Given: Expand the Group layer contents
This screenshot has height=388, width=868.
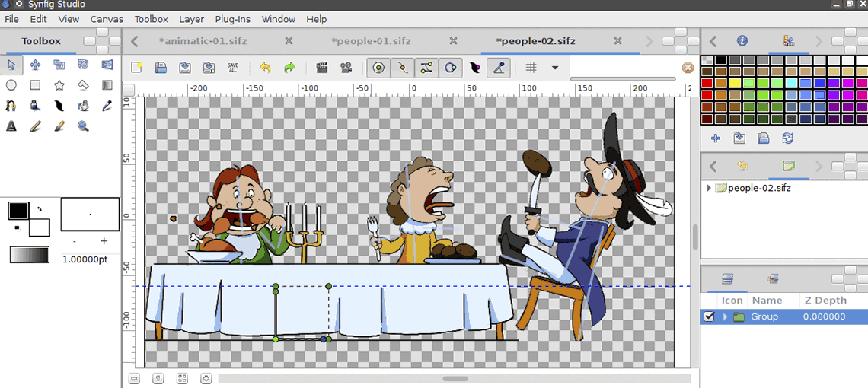Looking at the screenshot, I should click(x=725, y=316).
